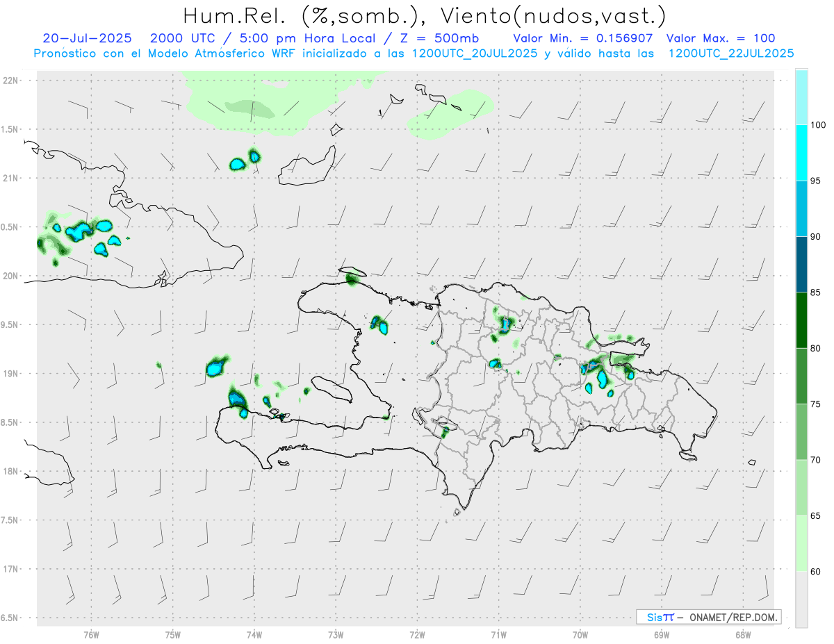Click the 'SisTT - ONAMET/REP.DOM.' credit label

(708, 617)
